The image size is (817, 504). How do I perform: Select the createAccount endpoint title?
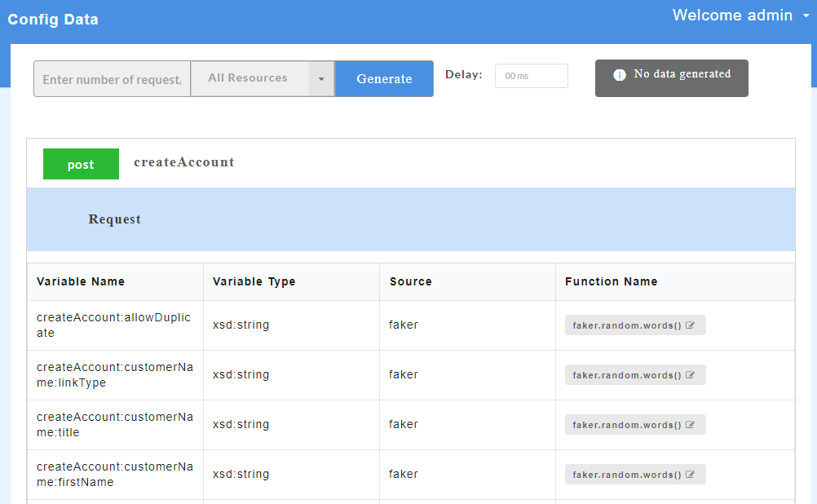[185, 161]
